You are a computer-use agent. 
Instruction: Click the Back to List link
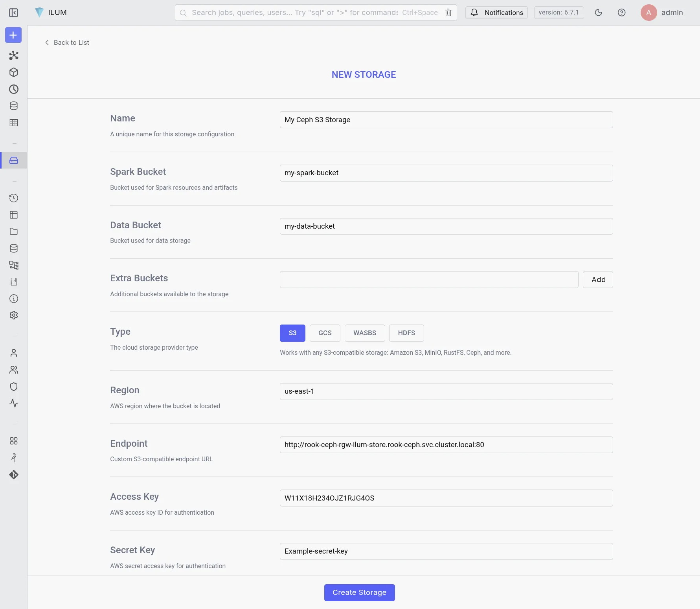click(x=67, y=42)
